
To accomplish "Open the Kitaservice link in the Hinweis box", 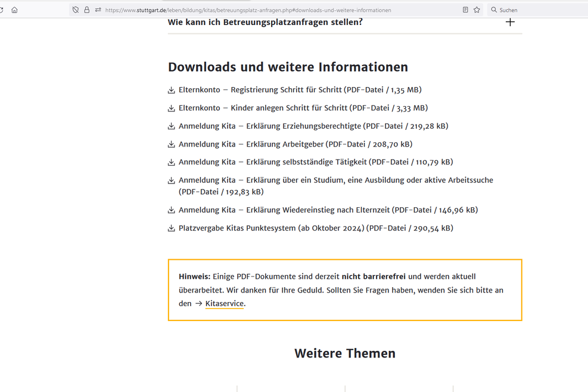I will 225,303.
